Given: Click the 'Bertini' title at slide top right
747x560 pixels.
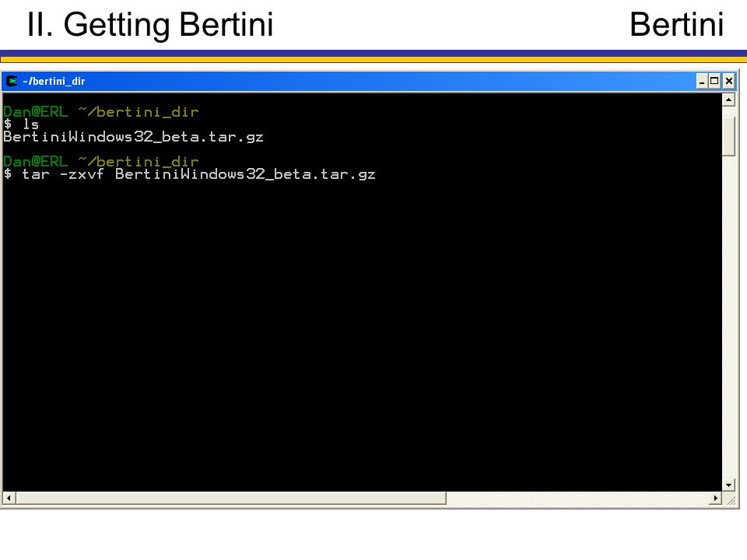Looking at the screenshot, I should 676,25.
